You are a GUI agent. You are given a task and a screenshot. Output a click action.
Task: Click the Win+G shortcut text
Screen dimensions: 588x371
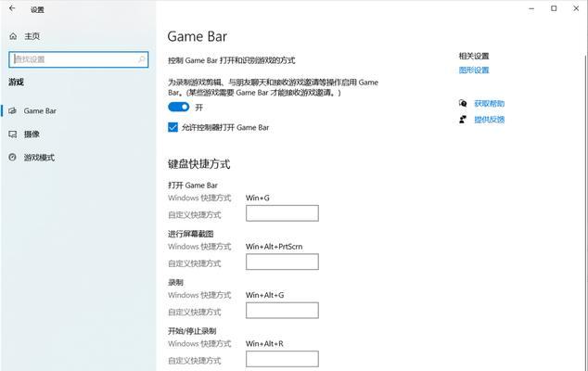(258, 198)
